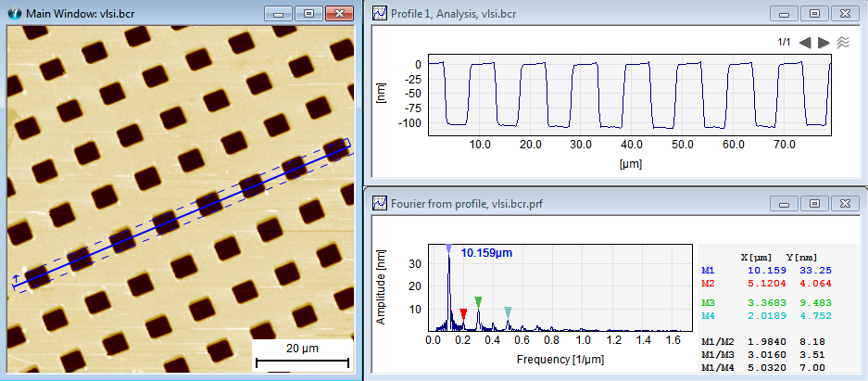Click the X[µm] column header
This screenshot has width=868, height=381.
[754, 258]
